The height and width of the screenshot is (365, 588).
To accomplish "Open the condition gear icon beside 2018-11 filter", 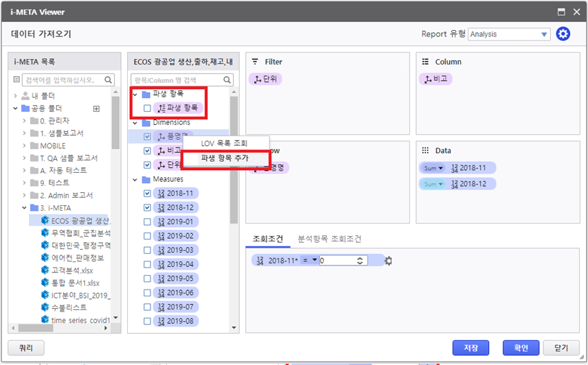I will pos(388,261).
